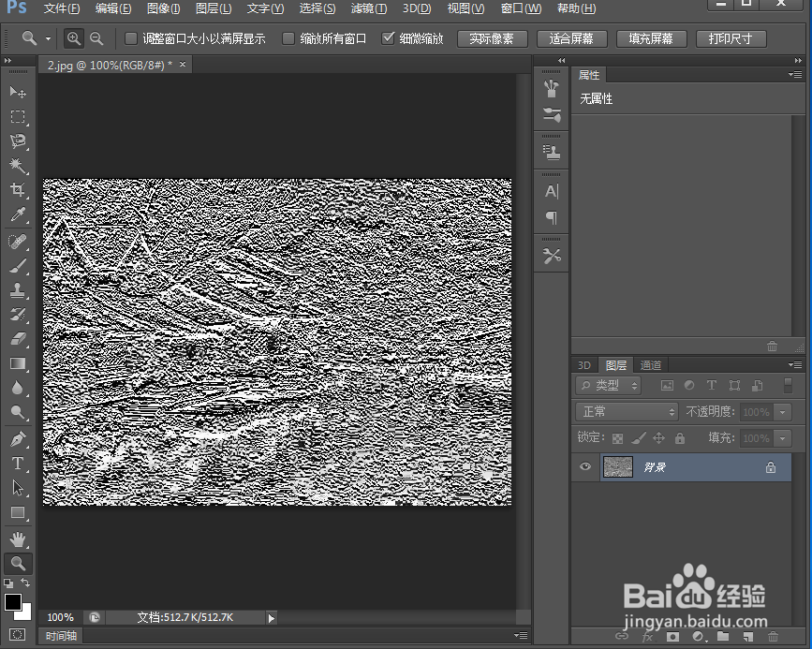This screenshot has width=812, height=649.
Task: Reset default foreground and background colors
Action: pyautogui.click(x=8, y=583)
